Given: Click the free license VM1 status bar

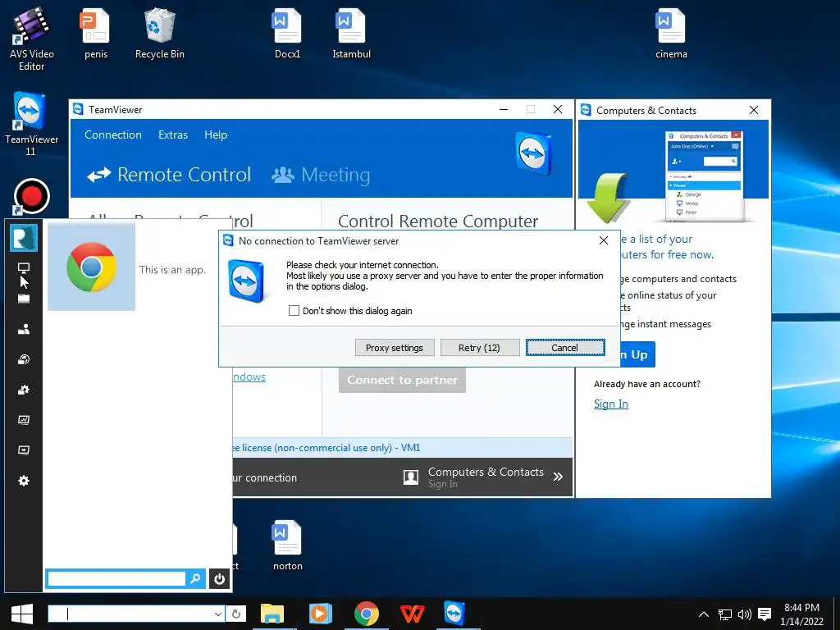Looking at the screenshot, I should (x=403, y=448).
